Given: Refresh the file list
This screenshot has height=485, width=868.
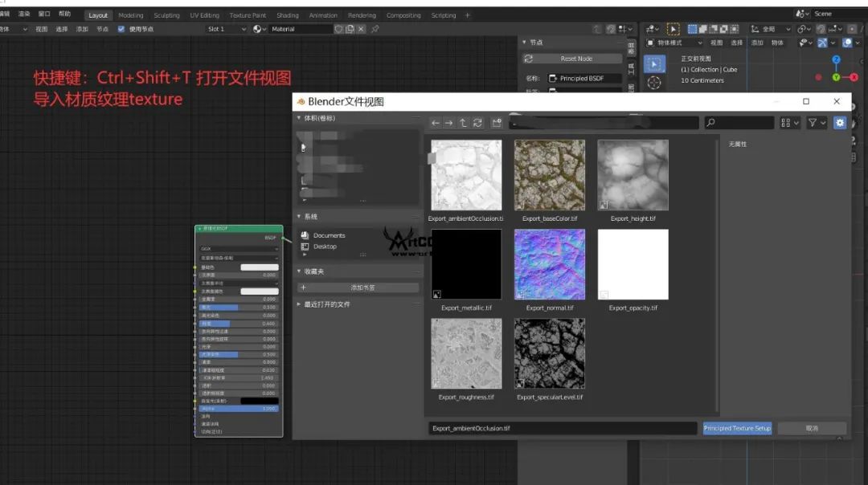Looking at the screenshot, I should 477,123.
